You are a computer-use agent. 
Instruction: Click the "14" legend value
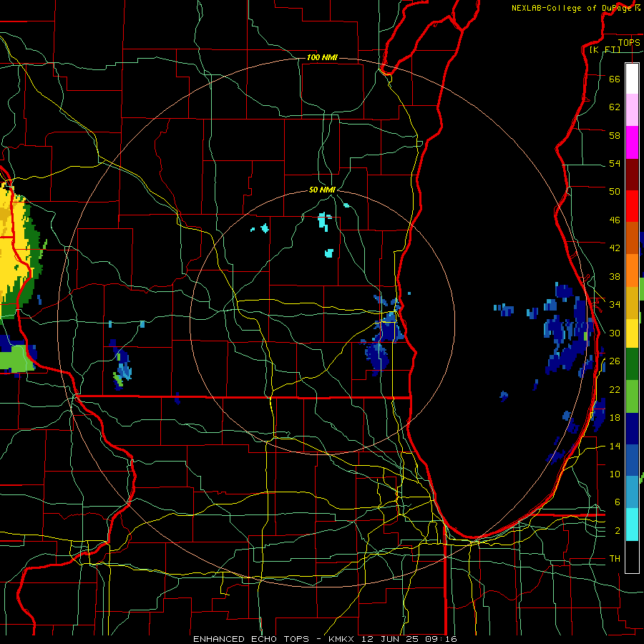(615, 446)
